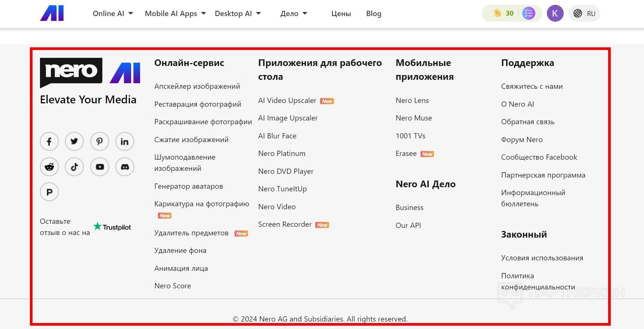
Task: Open Реставрация фотографий link
Action: click(198, 104)
